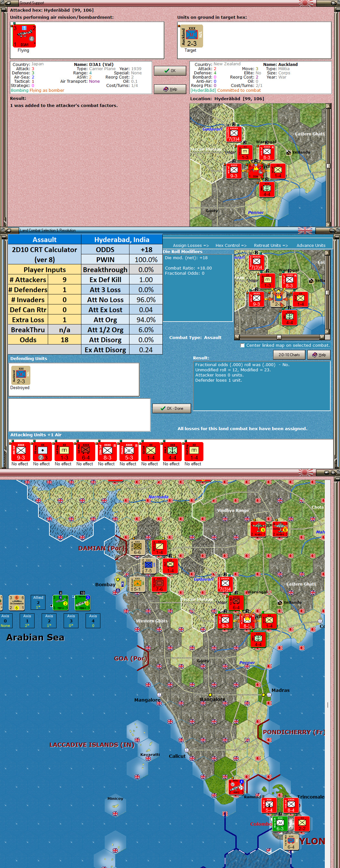
Task: Click destroyed Auckland unit under Defending Units
Action: (x=21, y=376)
